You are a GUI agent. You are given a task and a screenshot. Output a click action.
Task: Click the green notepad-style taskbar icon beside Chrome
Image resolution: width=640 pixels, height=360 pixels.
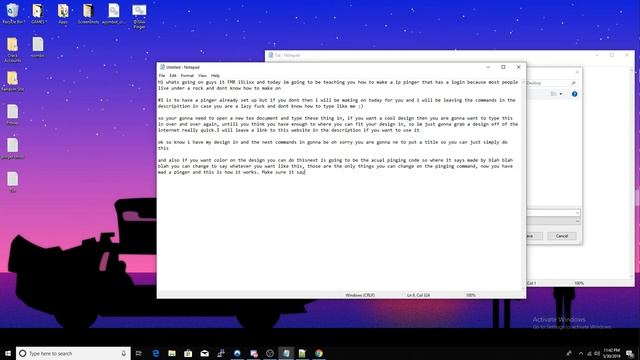coord(302,353)
